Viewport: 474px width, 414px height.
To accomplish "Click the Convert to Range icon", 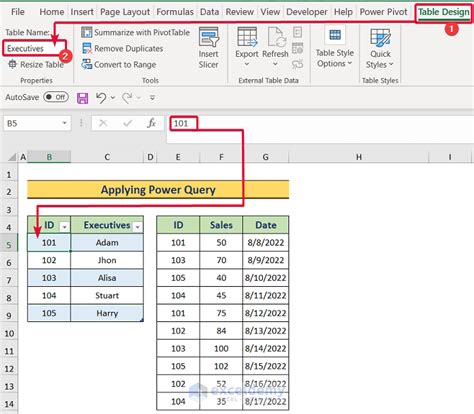I will point(87,64).
